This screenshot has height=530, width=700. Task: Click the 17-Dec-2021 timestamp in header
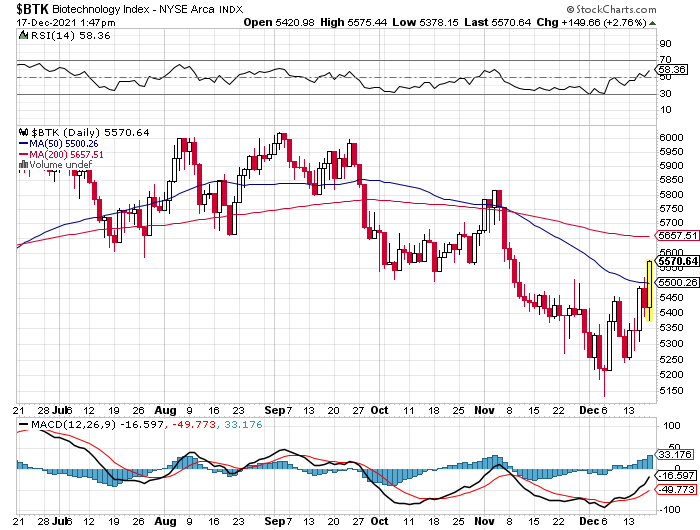coord(51,21)
